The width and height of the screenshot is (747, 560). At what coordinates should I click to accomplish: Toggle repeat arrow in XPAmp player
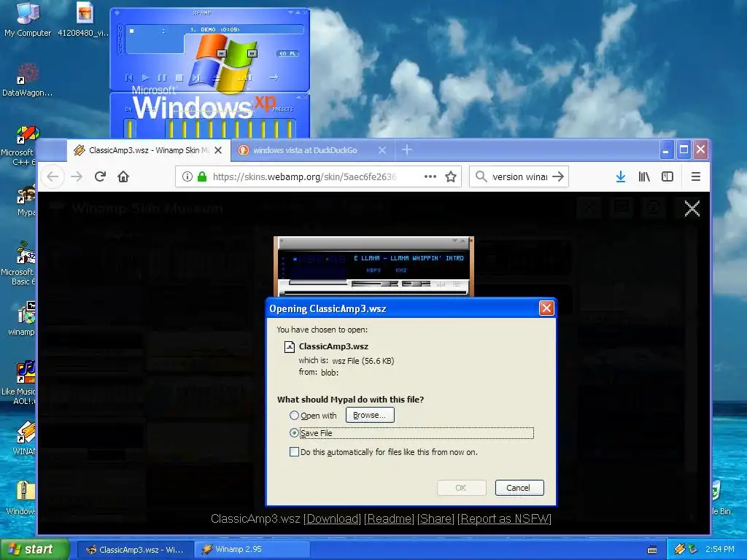274,77
